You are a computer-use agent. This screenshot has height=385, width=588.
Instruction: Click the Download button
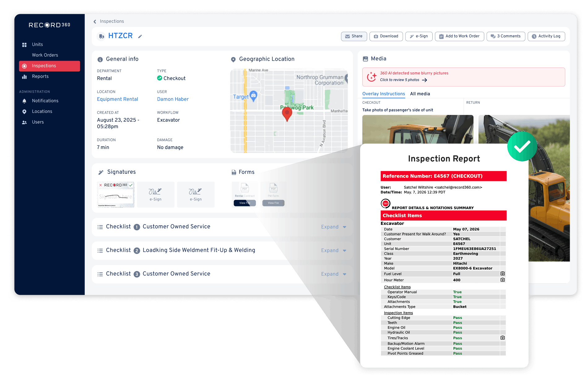pos(386,37)
